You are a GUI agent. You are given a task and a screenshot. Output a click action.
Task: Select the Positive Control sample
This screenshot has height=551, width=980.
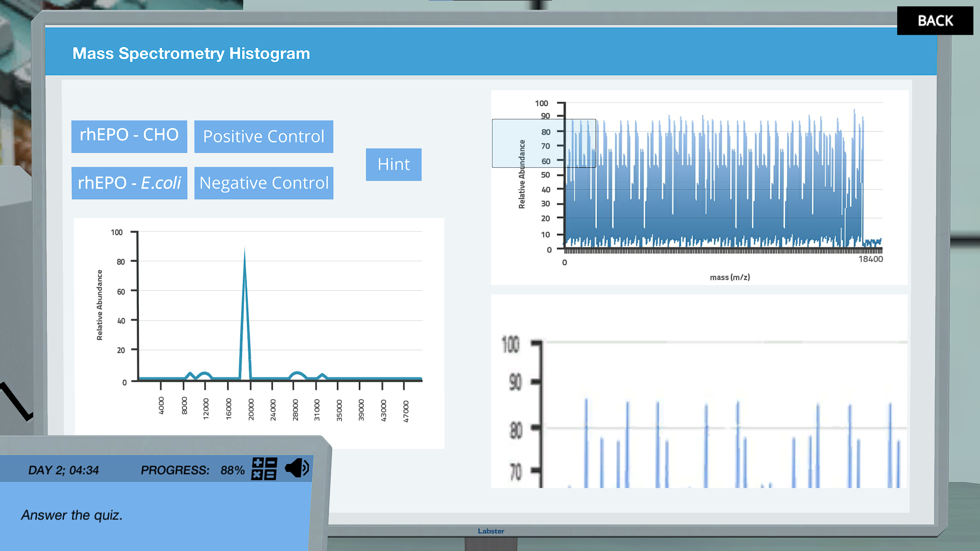(x=263, y=137)
